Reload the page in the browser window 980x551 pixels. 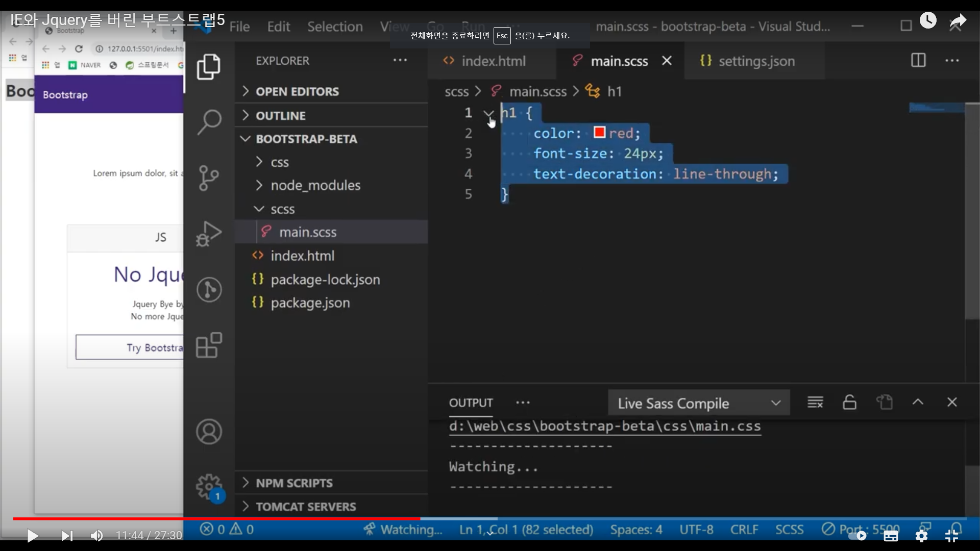tap(79, 48)
